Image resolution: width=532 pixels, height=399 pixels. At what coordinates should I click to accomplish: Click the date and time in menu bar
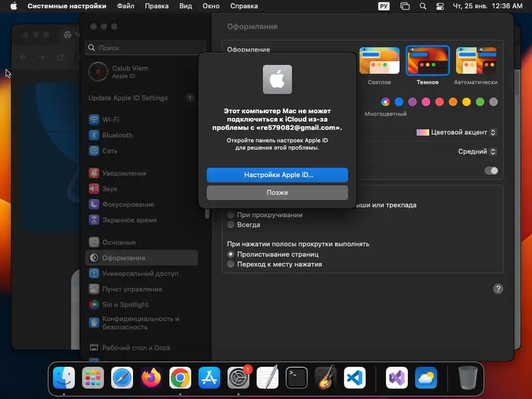click(x=487, y=6)
